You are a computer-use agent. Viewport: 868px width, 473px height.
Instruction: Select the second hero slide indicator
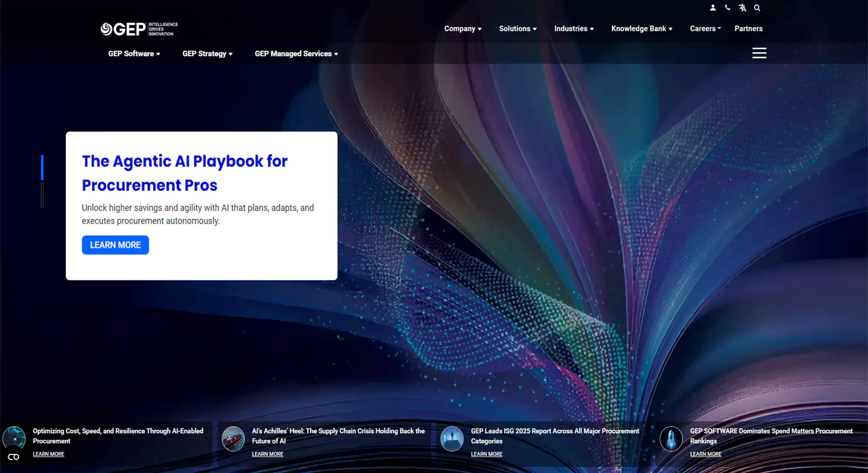(42, 195)
